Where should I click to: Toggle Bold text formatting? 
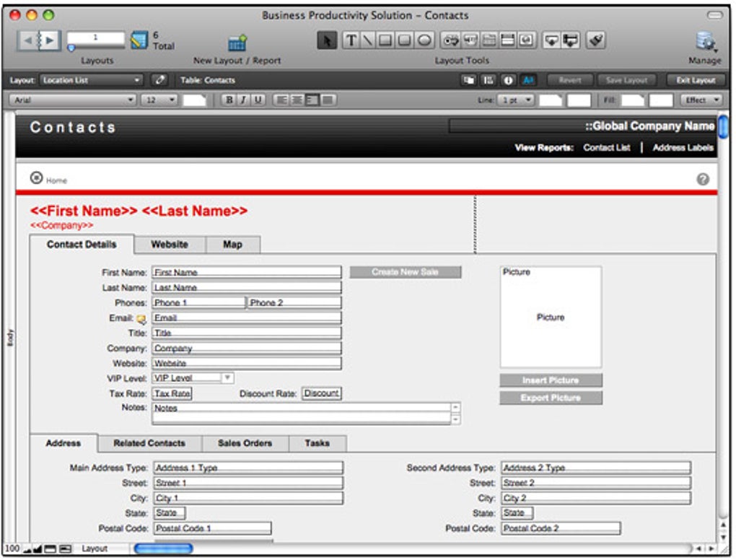coord(229,100)
